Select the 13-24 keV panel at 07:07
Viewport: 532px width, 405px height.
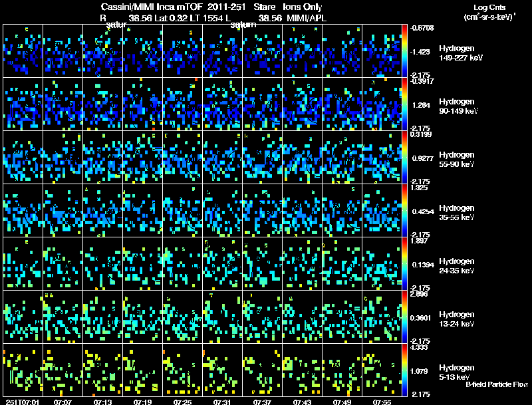tap(63, 317)
